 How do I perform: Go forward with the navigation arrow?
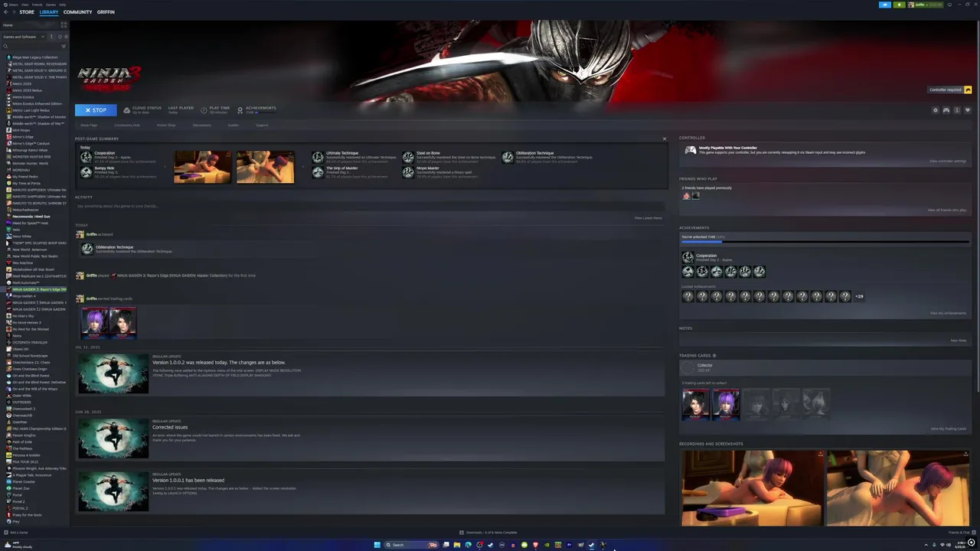click(14, 12)
